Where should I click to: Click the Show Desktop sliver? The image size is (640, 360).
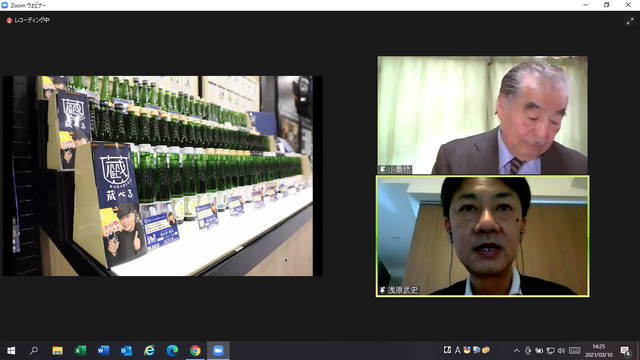coord(638,351)
